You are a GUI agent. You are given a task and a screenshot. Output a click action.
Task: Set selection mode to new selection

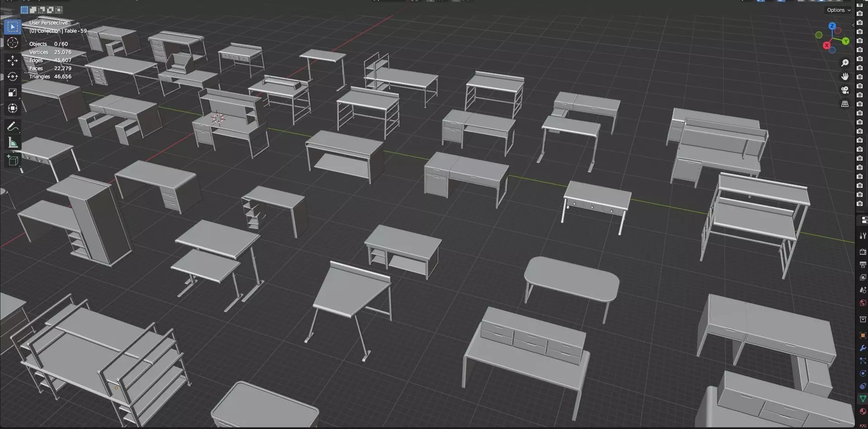pos(24,10)
